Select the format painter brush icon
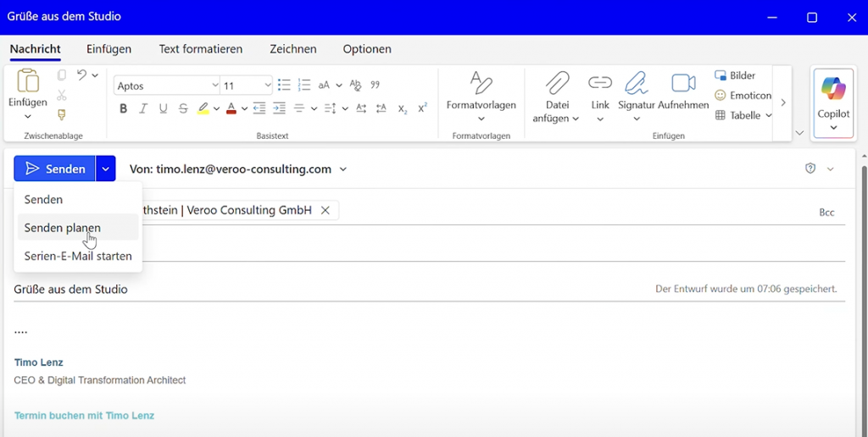Viewport: 868px width, 437px height. tap(61, 114)
